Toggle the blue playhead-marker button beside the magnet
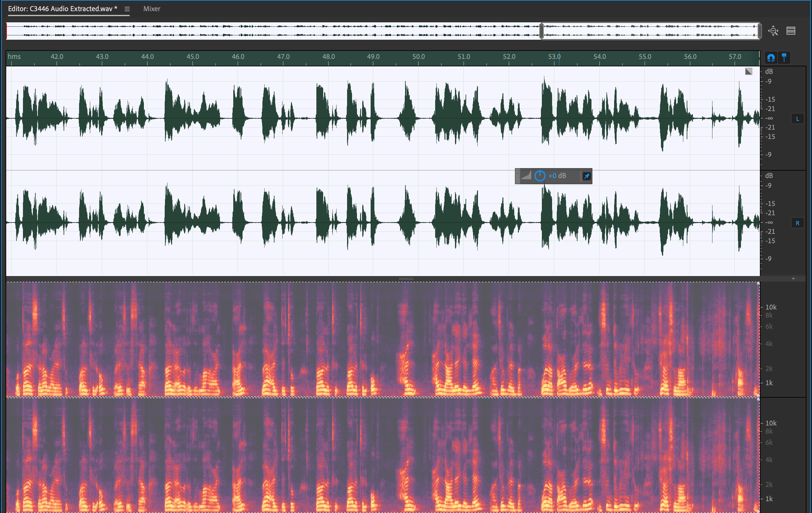This screenshot has height=513, width=812. tap(784, 58)
